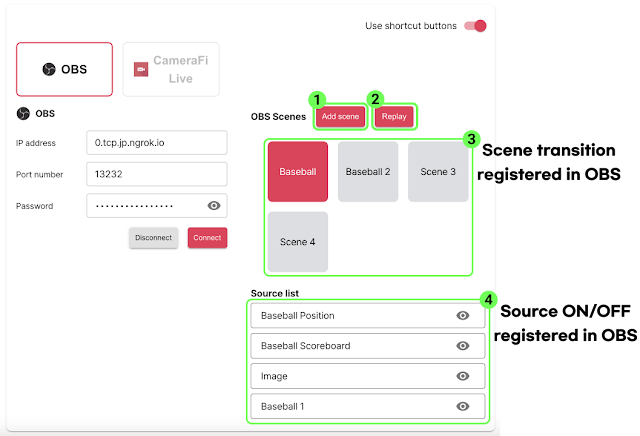640x436 pixels.
Task: Switch to the Baseball 2 scene
Action: pos(368,172)
